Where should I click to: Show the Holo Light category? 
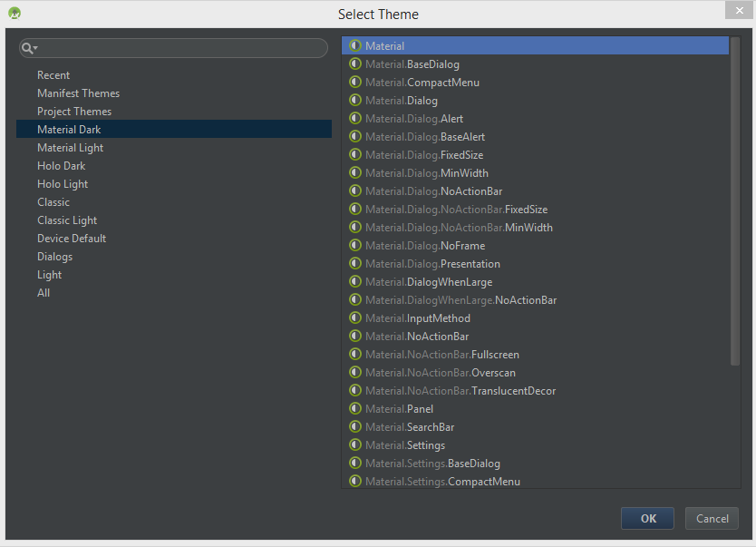(x=63, y=184)
